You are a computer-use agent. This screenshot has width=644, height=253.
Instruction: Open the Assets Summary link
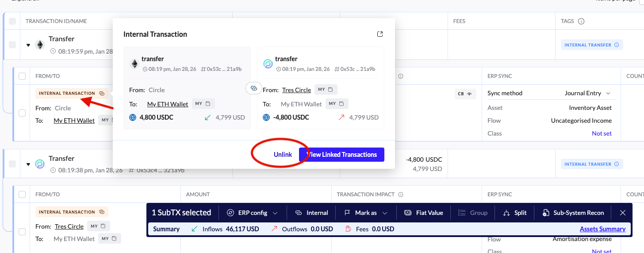point(602,229)
